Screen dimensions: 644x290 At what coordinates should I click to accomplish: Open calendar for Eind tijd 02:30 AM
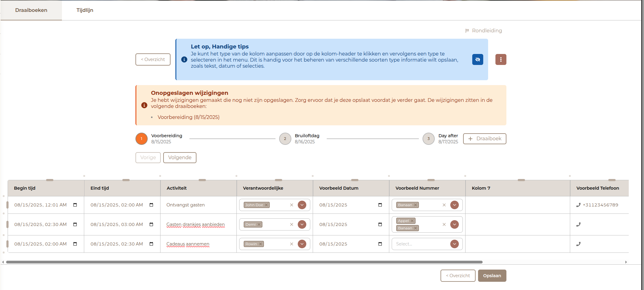click(x=151, y=244)
